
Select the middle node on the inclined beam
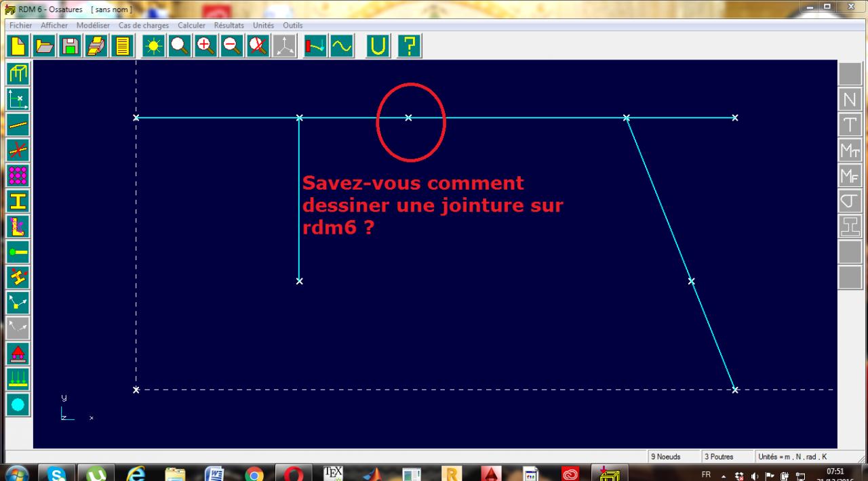691,281
